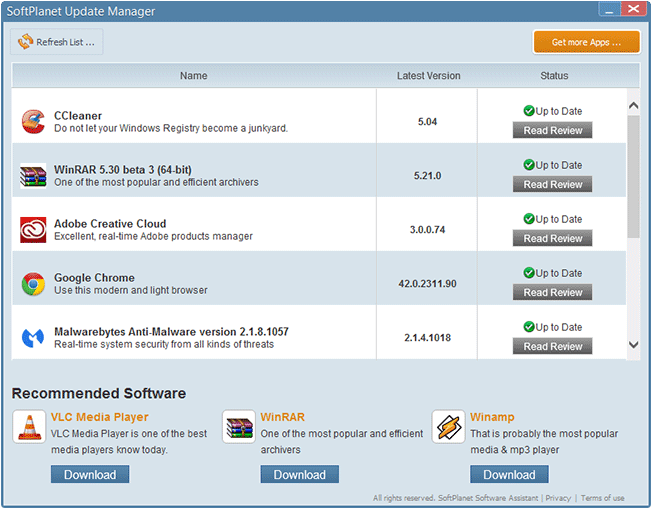This screenshot has height=509, width=652.
Task: Open the orange WinRAR title link
Action: pos(282,417)
